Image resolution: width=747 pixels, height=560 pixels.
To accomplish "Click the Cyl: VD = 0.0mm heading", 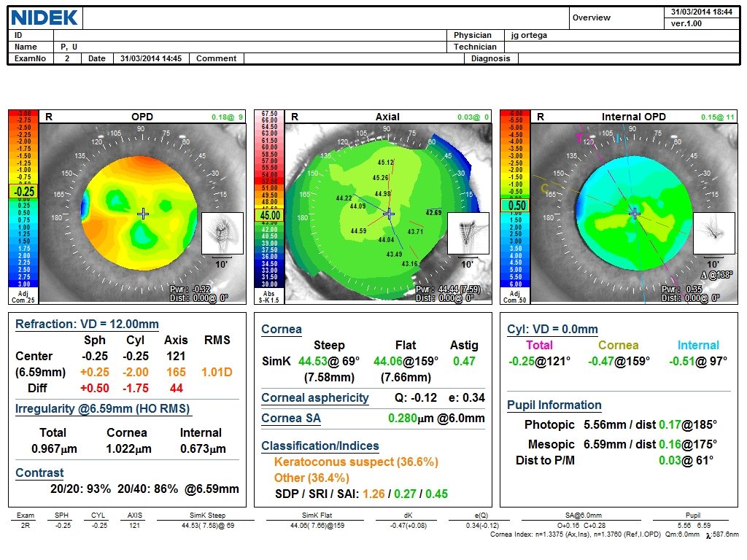I will click(x=552, y=329).
